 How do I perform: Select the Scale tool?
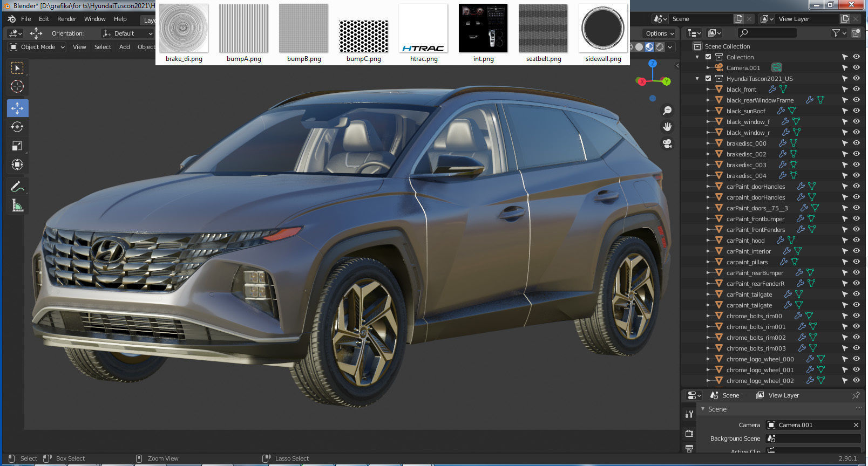[x=17, y=146]
